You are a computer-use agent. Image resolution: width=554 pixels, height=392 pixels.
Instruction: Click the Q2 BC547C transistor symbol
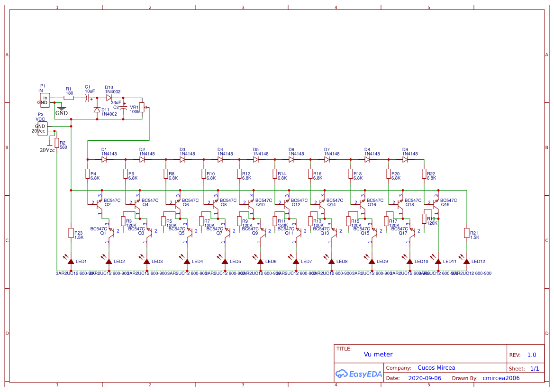pos(99,203)
